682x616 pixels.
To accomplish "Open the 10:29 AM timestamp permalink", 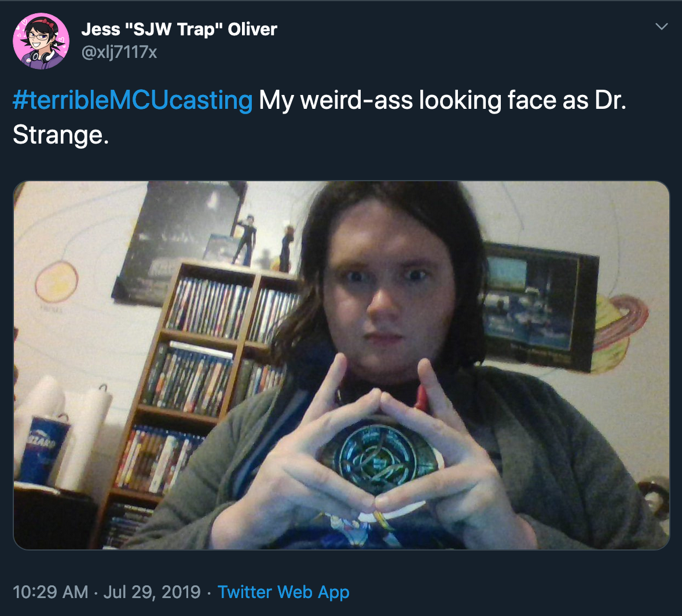I will click(50, 592).
